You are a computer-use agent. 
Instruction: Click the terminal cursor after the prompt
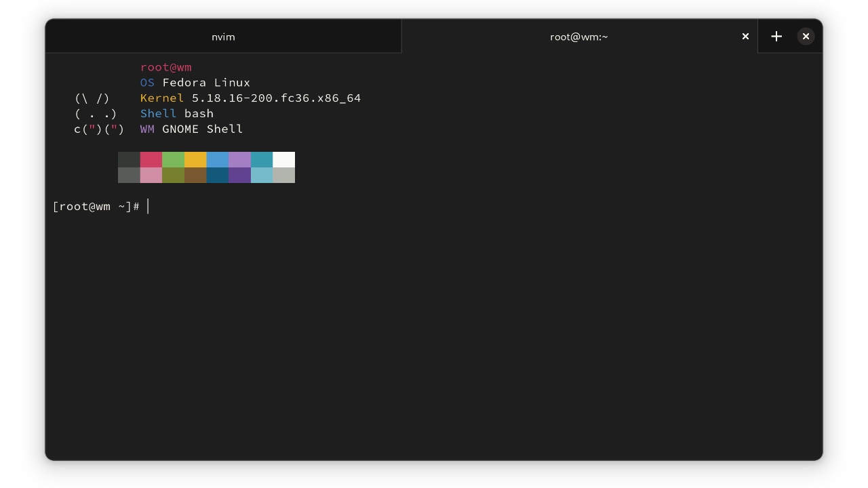click(148, 206)
